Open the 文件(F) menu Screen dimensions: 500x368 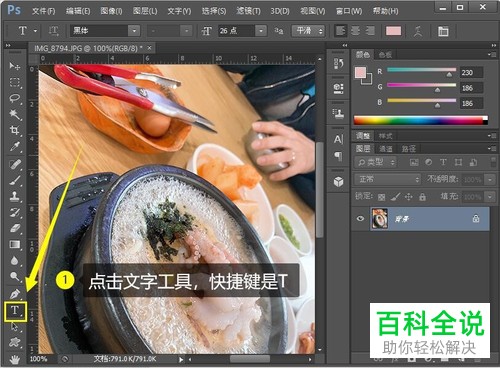(44, 11)
